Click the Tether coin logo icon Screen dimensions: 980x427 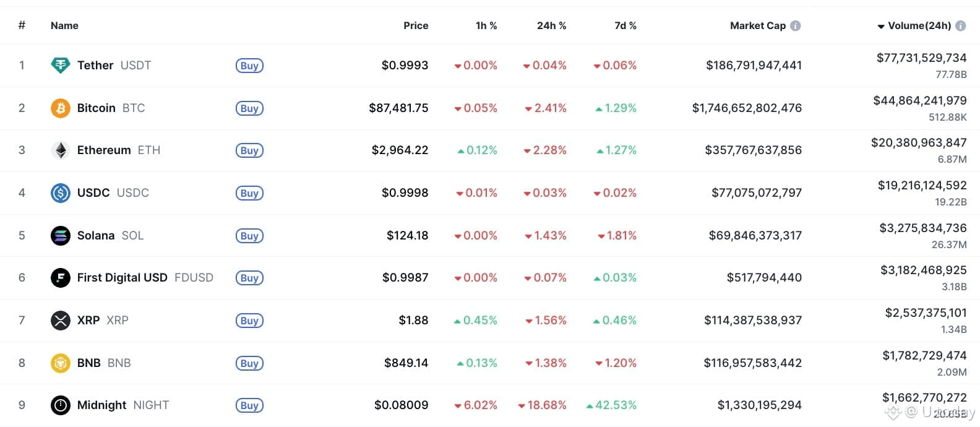(x=60, y=65)
